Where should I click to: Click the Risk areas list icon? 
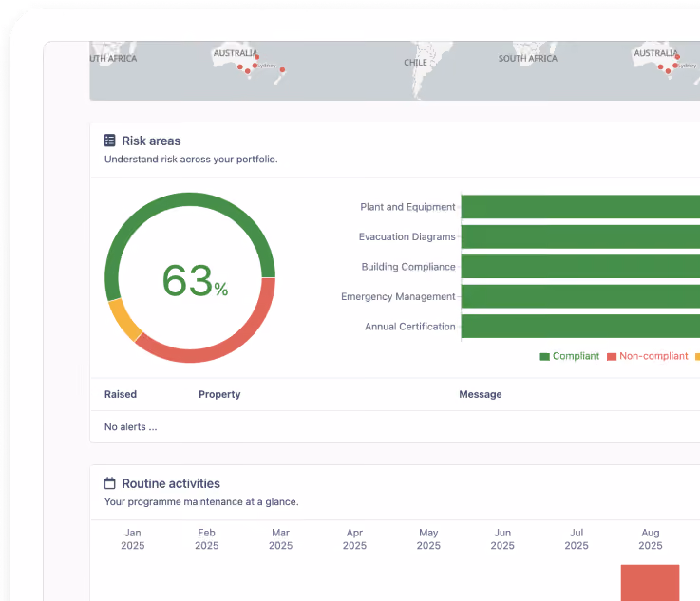[109, 141]
